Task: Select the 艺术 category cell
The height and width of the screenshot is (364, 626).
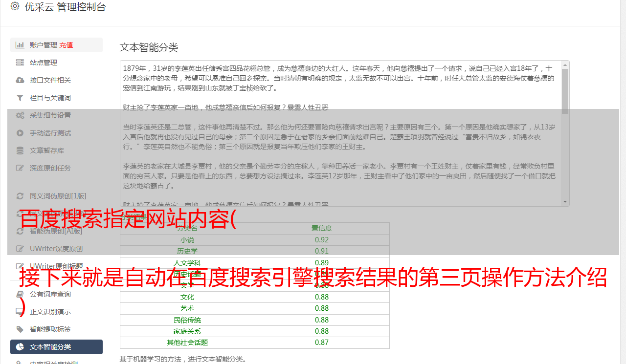Action: (x=187, y=308)
